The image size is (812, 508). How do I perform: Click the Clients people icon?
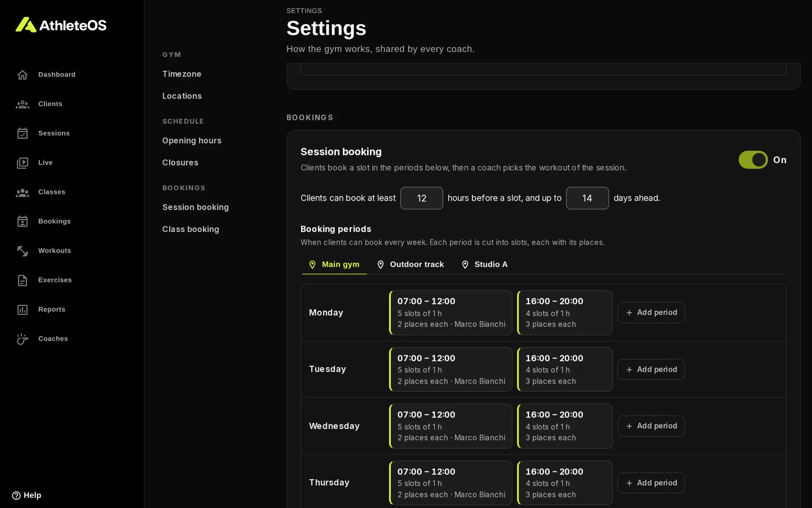(22, 104)
